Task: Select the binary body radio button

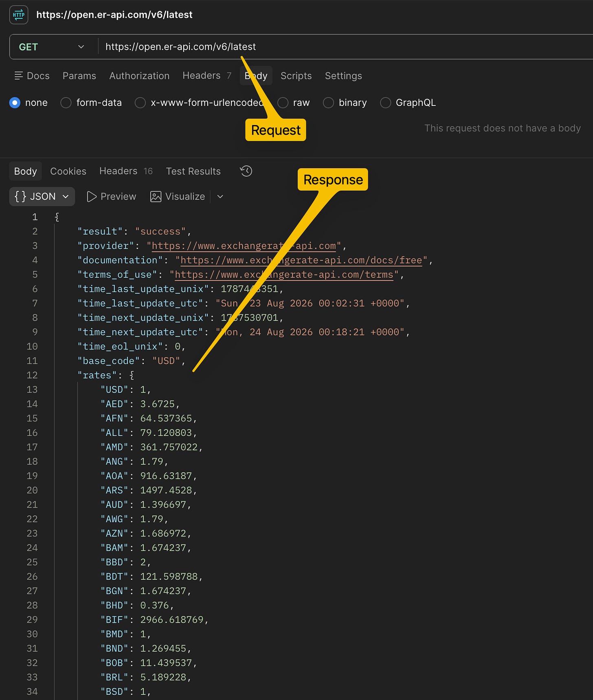Action: [x=328, y=103]
